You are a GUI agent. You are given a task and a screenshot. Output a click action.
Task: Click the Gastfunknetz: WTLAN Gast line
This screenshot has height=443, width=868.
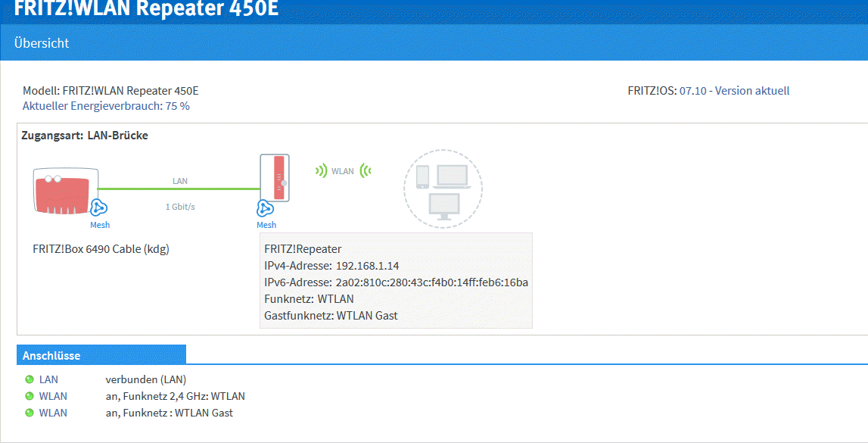click(x=331, y=316)
